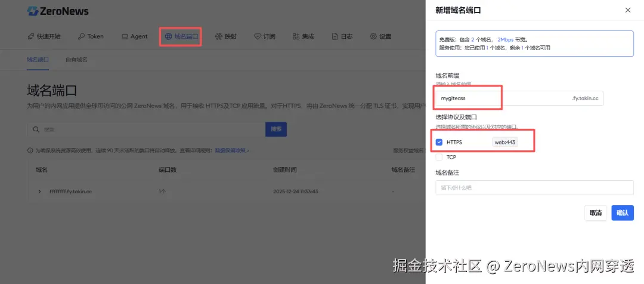Click the 1个 port count cell
Viewport: 644px width, 284px height.
pyautogui.click(x=162, y=192)
